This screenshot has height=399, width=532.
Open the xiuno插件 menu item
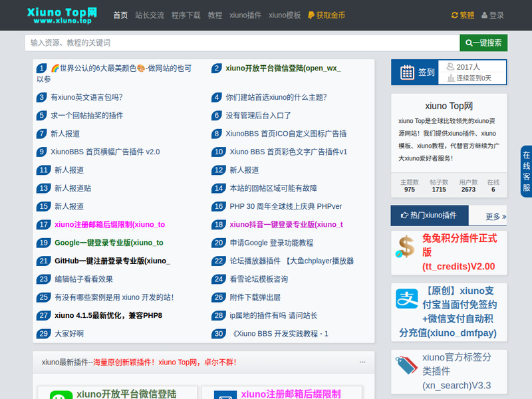tap(245, 15)
